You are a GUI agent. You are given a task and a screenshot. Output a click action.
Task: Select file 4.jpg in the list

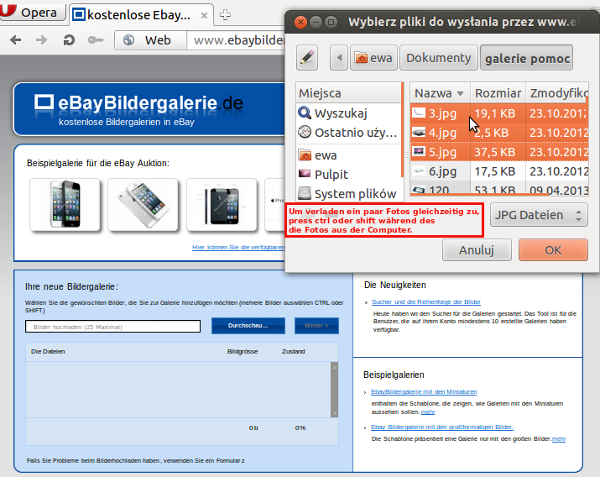499,132
